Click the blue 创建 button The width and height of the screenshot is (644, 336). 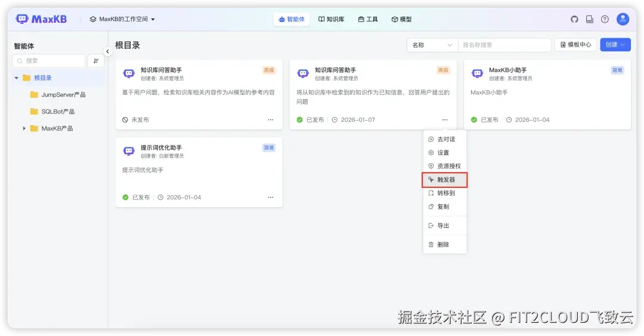click(615, 44)
